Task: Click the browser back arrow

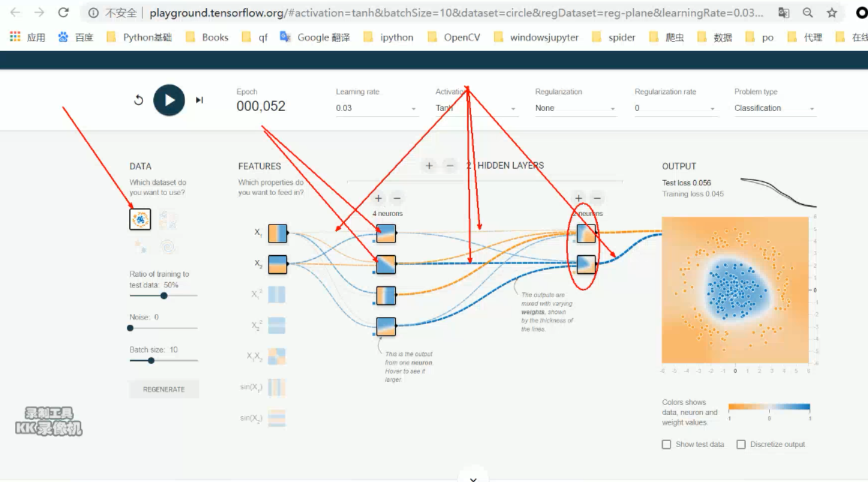Action: tap(16, 13)
